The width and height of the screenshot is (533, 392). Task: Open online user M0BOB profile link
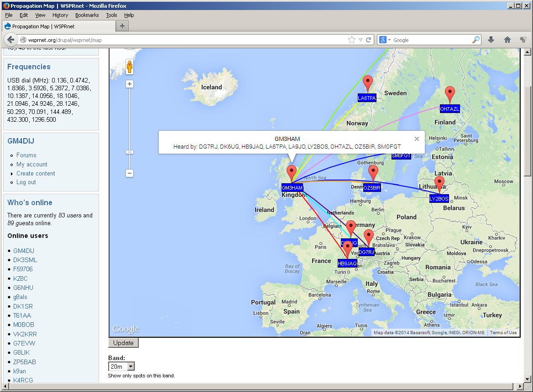point(24,325)
